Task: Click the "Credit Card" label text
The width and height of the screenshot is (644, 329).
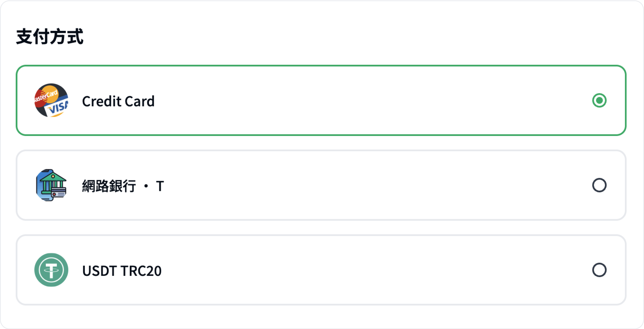Action: (x=118, y=101)
